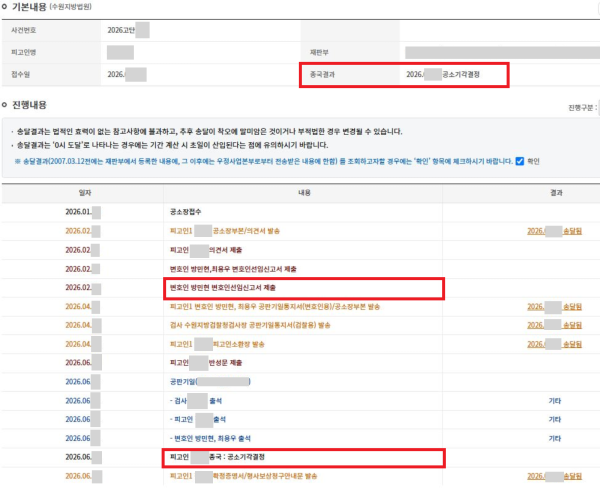Click the 내용 column header
The height and width of the screenshot is (489, 600).
[x=304, y=193]
